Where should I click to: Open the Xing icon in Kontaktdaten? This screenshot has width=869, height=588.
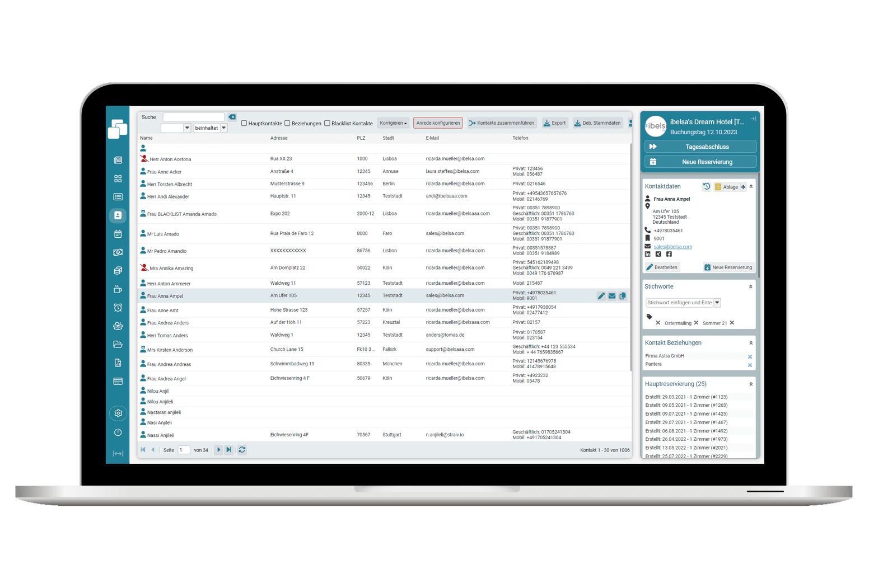658,254
